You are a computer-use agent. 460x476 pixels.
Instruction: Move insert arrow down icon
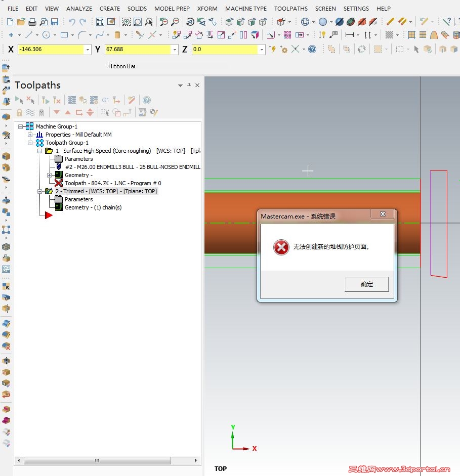tap(57, 112)
